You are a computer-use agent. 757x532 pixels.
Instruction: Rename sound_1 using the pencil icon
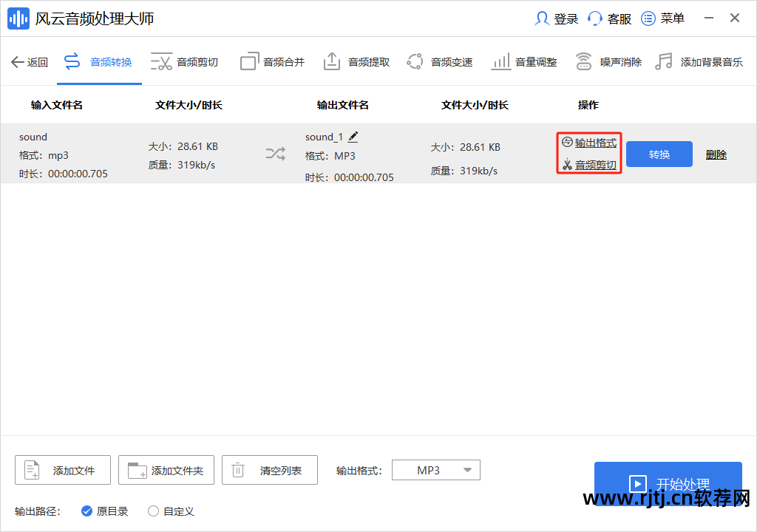[x=353, y=136]
